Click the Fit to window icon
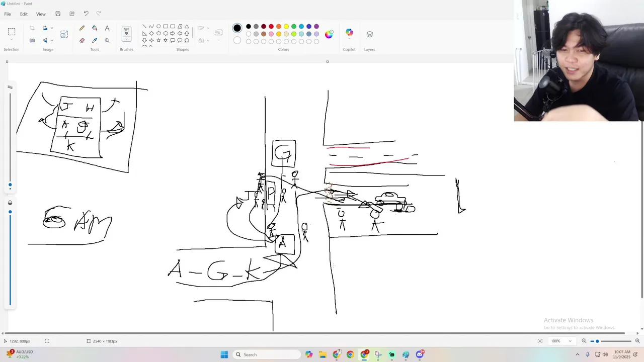This screenshot has height=362, width=644. pos(540,341)
